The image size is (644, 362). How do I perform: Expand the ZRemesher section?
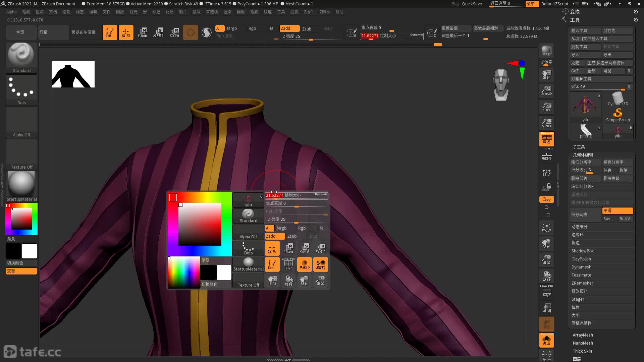click(x=582, y=283)
